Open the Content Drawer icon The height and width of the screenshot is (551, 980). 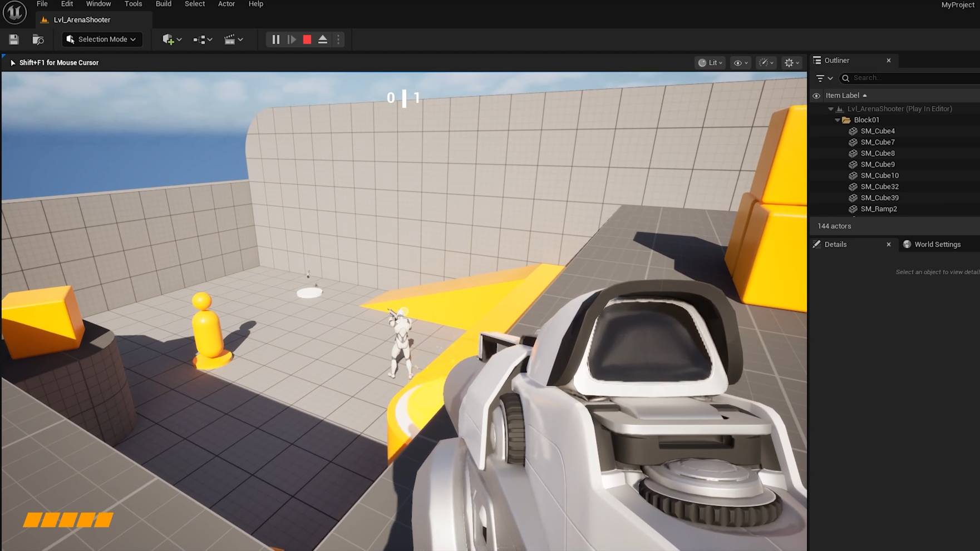[37, 39]
